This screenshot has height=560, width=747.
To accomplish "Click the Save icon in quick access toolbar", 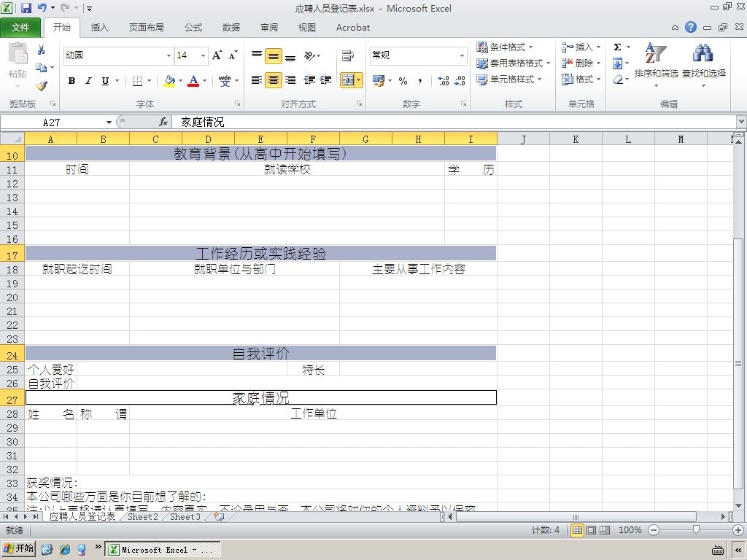I will tap(26, 7).
